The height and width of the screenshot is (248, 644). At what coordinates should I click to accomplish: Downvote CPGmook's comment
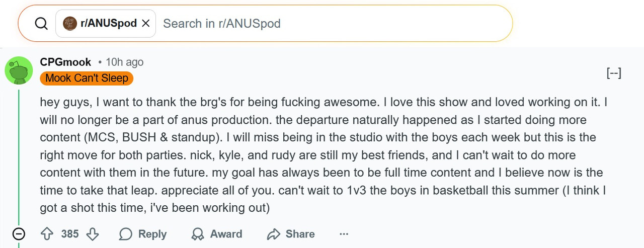pos(93,234)
